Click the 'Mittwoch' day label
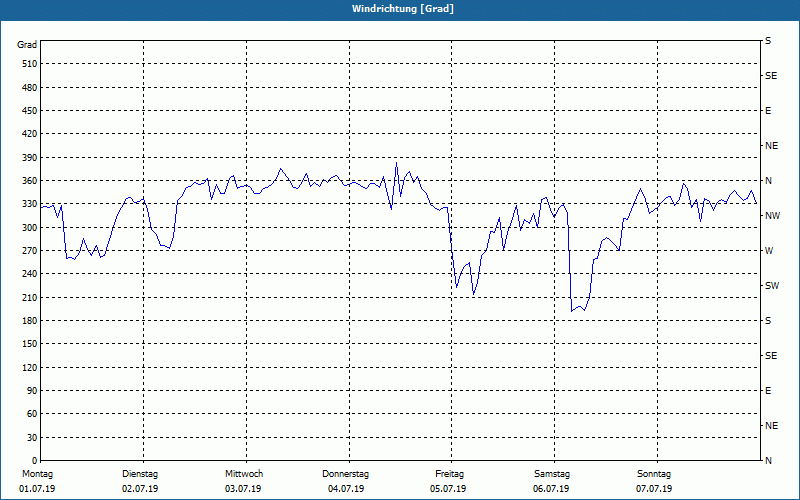800x500 pixels. (x=244, y=474)
